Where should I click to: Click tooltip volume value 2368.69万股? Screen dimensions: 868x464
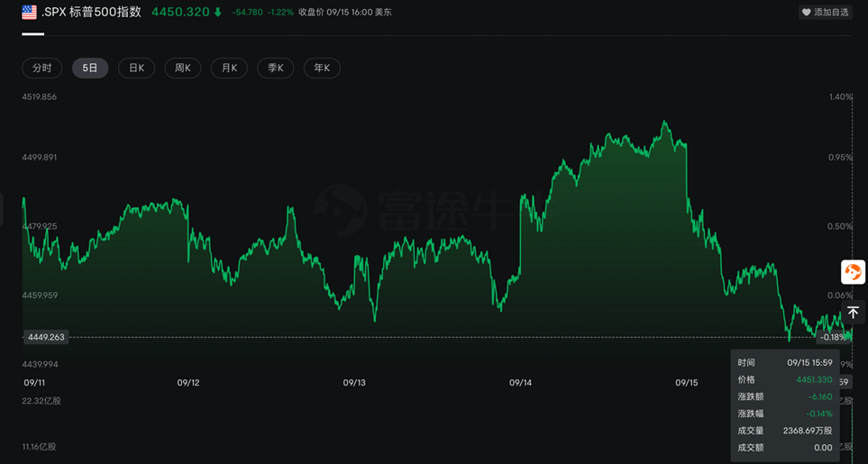pos(808,431)
